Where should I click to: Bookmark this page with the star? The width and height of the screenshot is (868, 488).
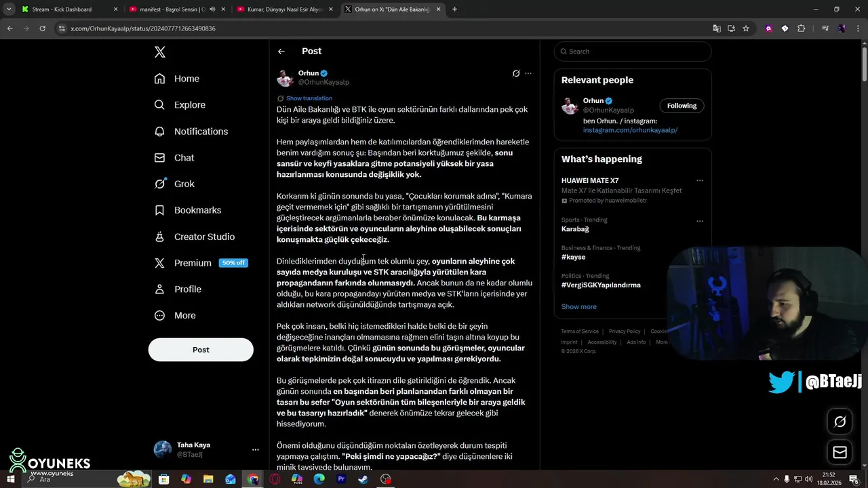tap(746, 28)
